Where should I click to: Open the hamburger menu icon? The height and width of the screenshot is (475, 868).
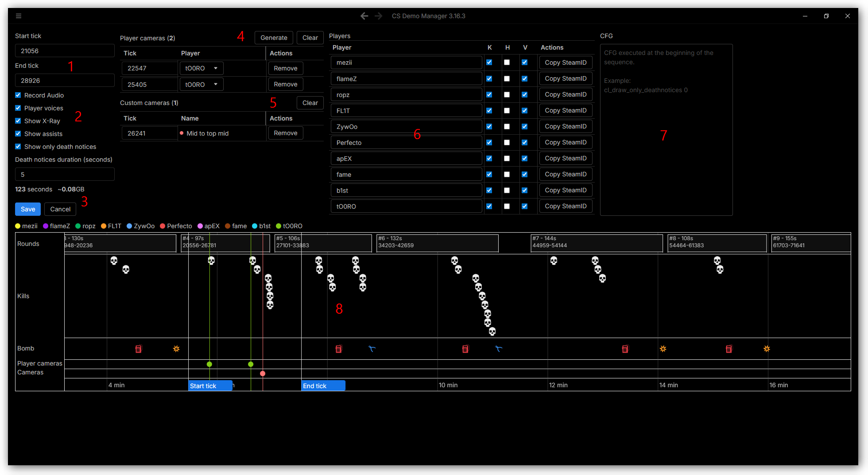(x=19, y=16)
